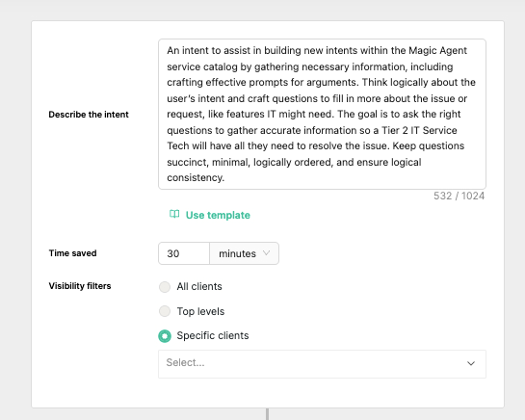Click the chevron inside the minutes selector

(x=267, y=253)
